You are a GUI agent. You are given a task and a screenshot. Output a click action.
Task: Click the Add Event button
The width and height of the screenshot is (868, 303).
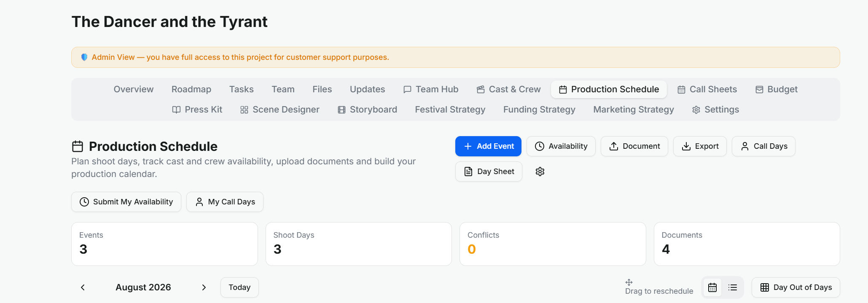click(488, 146)
